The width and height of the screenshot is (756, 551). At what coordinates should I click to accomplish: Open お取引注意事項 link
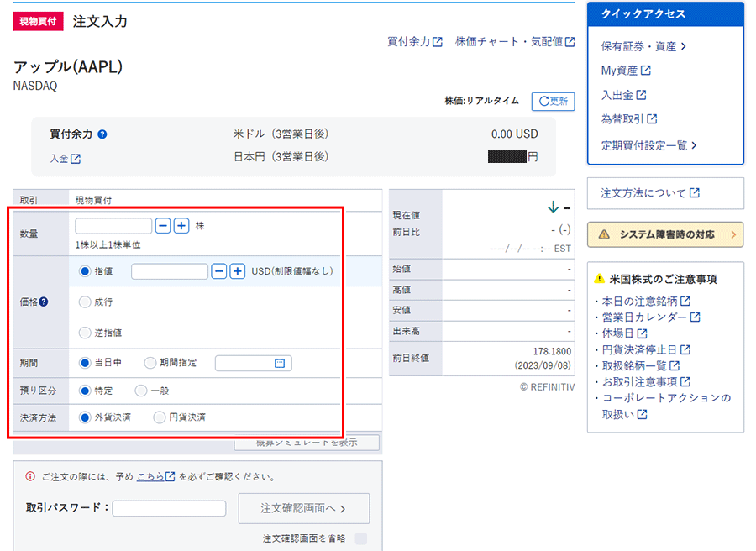click(x=646, y=382)
